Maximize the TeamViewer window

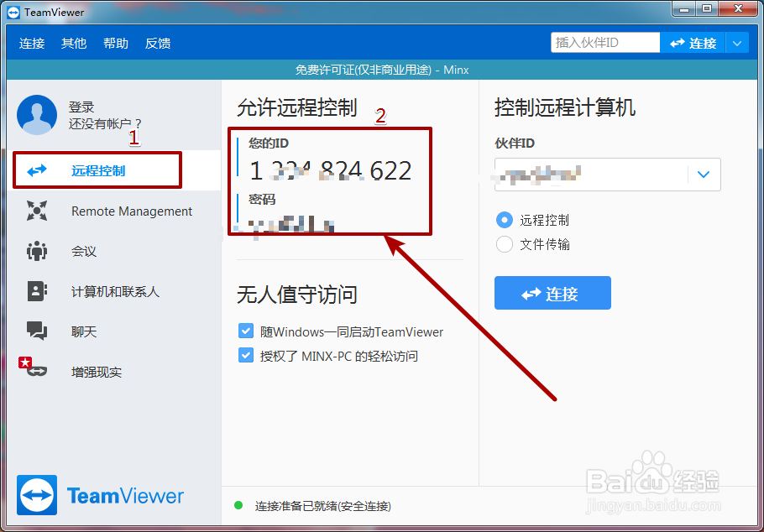[707, 8]
